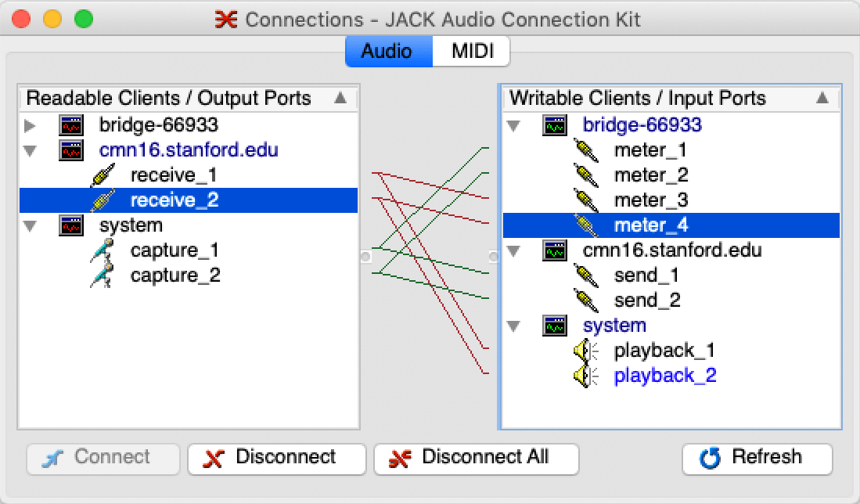Select meter_4 input port
Screen dimensions: 860x504
pyautogui.click(x=652, y=225)
